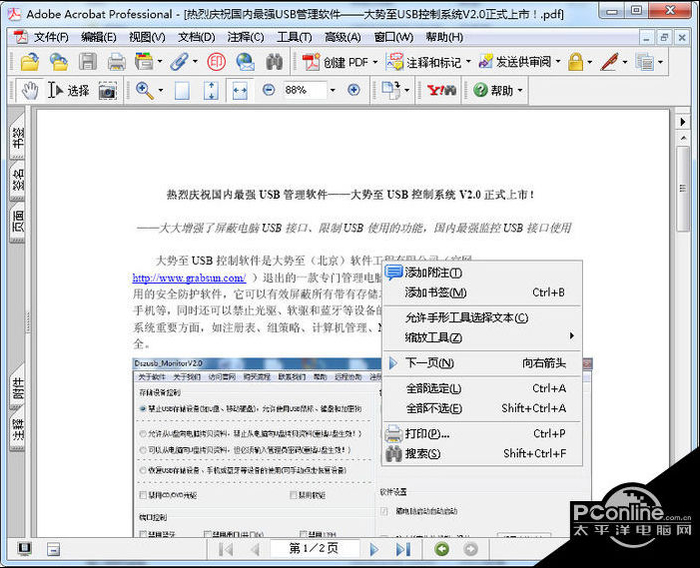Go to the first page
The image size is (700, 568).
pyautogui.click(x=226, y=549)
